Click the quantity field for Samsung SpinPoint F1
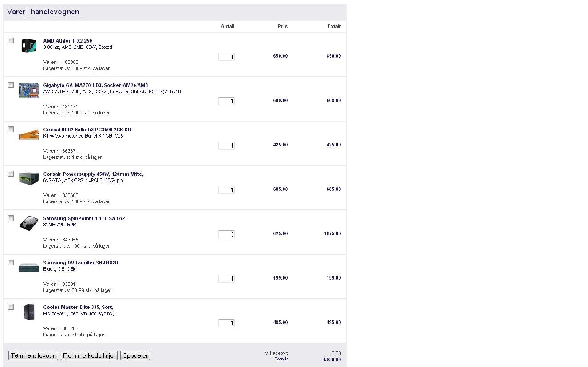Image resolution: width=588 pixels, height=367 pixels. pyautogui.click(x=226, y=234)
